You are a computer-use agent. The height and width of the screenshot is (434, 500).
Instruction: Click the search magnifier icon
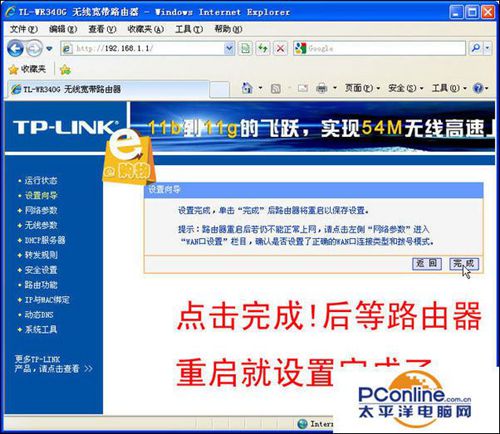pos(476,49)
